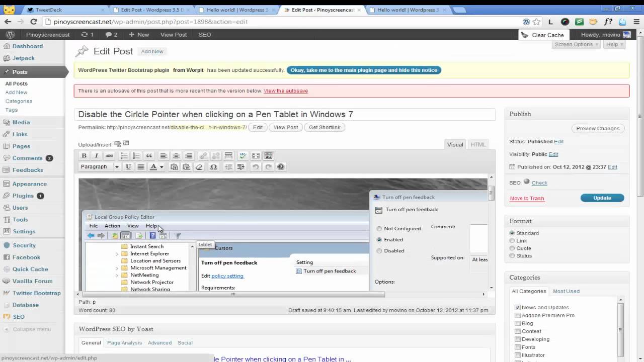Toggle Bold in the post editor toolbar
Screen dimensions: 644x362
(84, 156)
